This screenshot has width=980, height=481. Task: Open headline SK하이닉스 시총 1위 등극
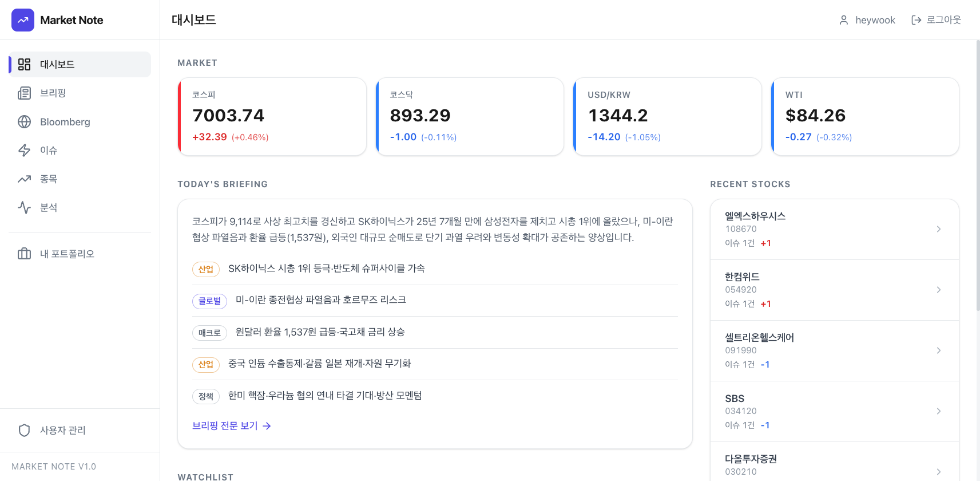pos(326,269)
